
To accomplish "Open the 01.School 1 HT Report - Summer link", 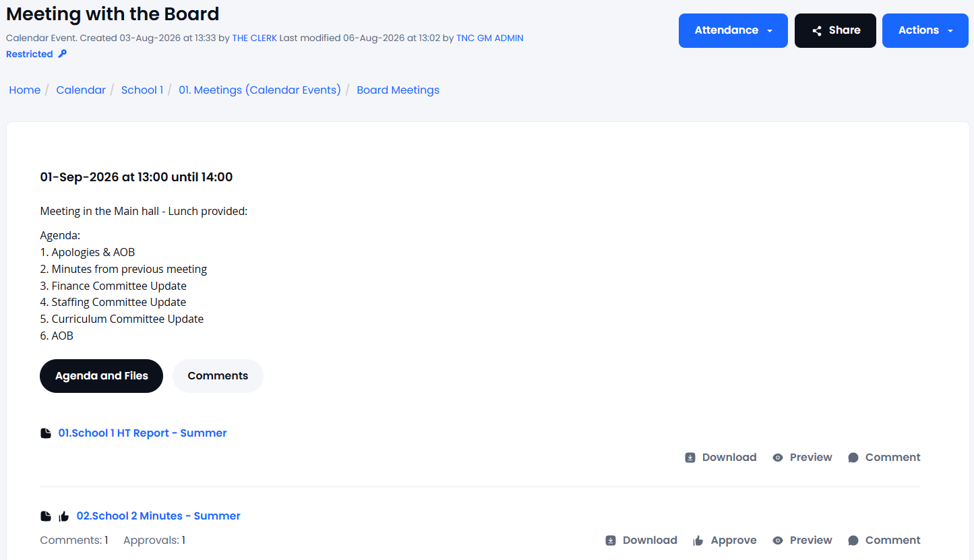I will pos(142,433).
